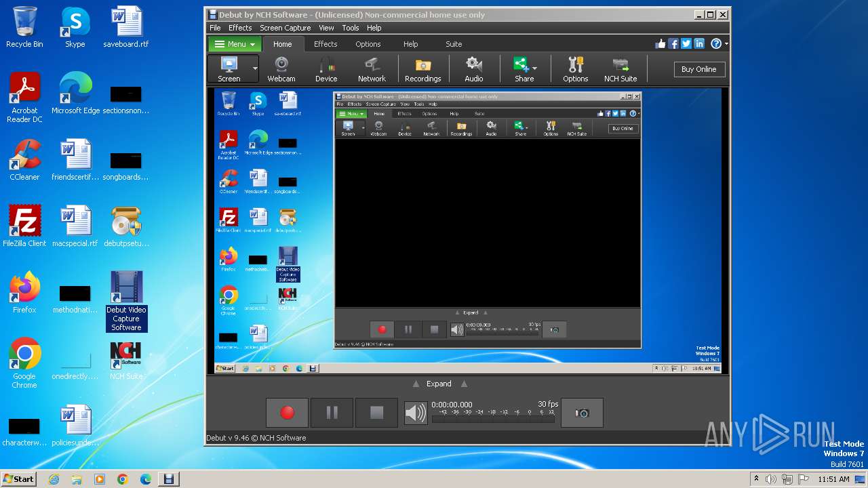Select the Recycle Bin desktop icon
868x488 pixels.
[24, 27]
